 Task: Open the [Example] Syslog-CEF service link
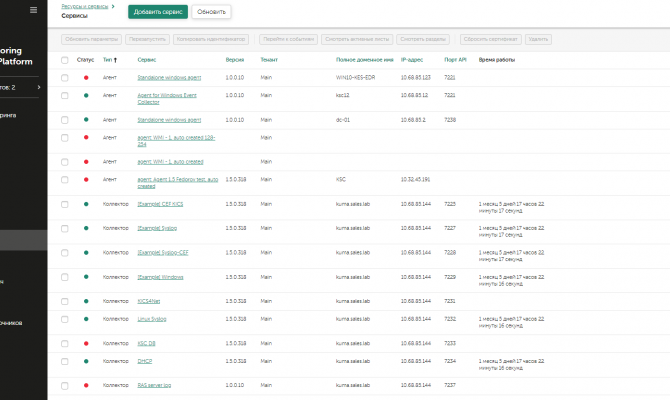pyautogui.click(x=163, y=253)
